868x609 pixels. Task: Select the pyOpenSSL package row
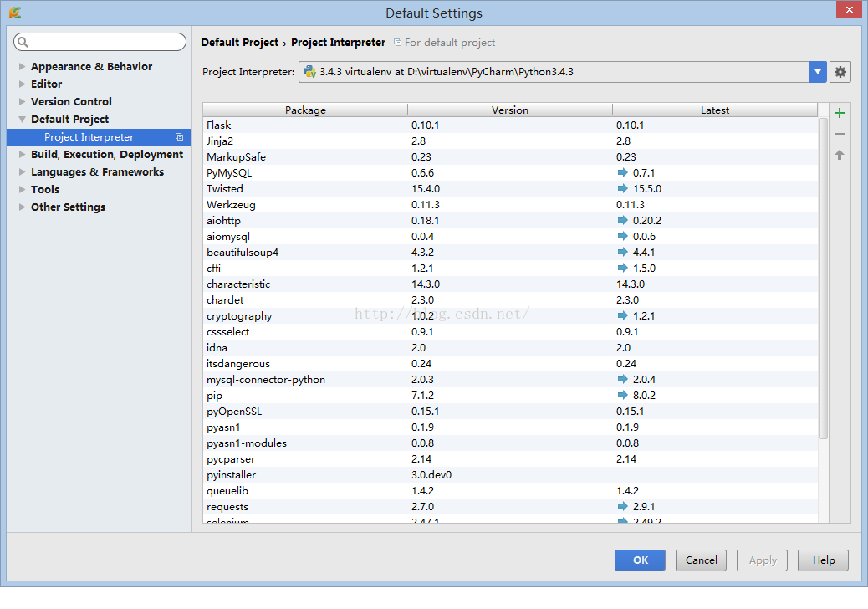[x=510, y=412]
